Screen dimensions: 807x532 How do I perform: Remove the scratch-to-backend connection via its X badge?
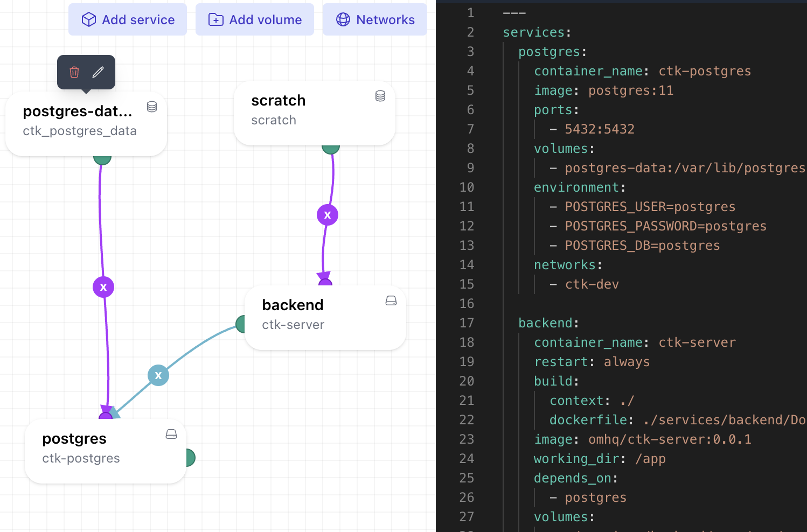[x=327, y=214]
